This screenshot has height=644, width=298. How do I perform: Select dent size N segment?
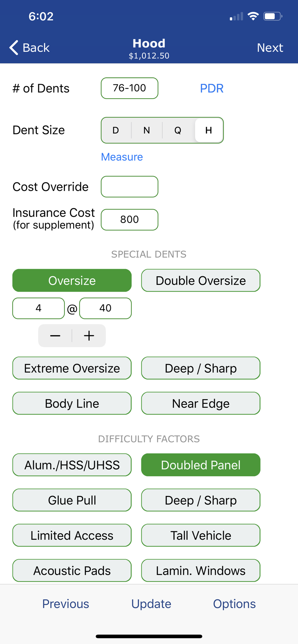click(147, 130)
